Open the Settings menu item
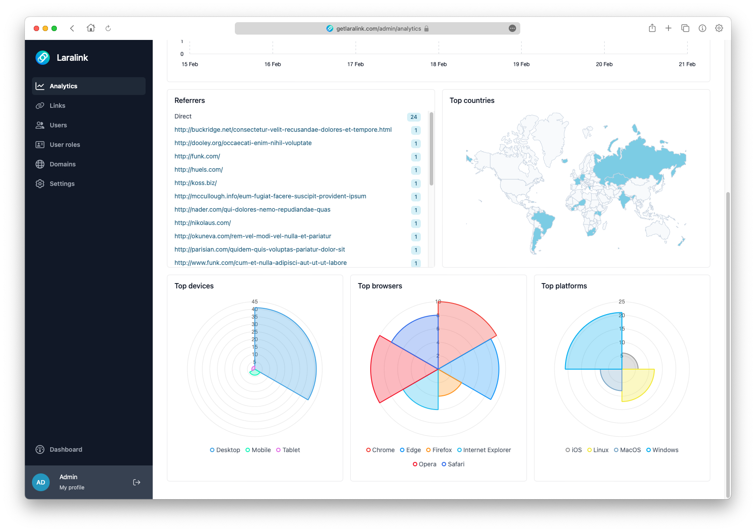 click(62, 184)
